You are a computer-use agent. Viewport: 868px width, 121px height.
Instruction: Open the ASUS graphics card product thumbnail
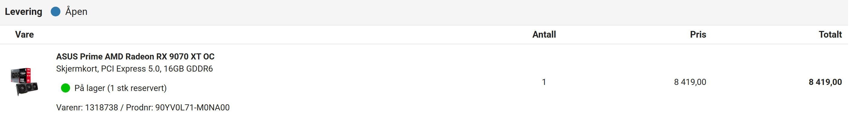(x=24, y=82)
